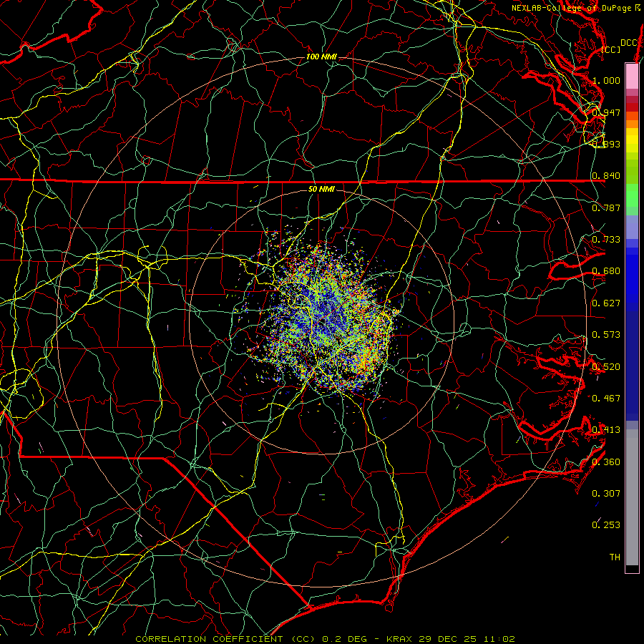Click the 0.680 scale value
Image resolution: width=644 pixels, height=644 pixels.
pos(606,271)
